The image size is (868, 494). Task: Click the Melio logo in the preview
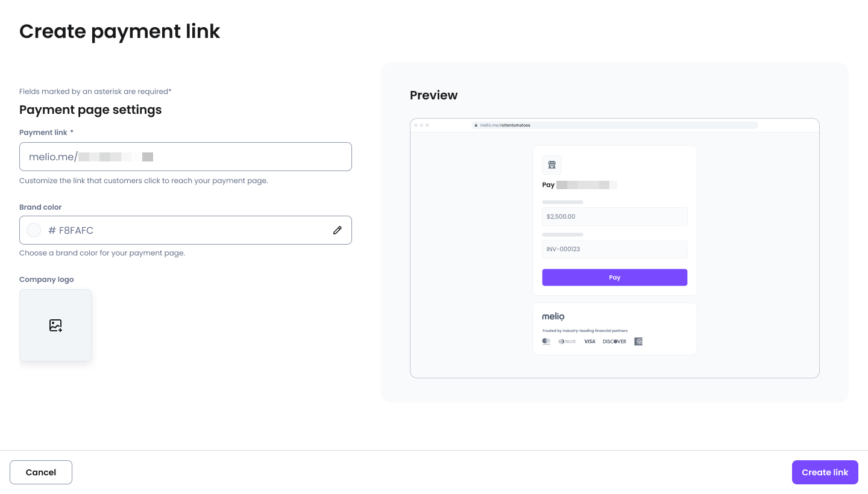click(x=553, y=316)
